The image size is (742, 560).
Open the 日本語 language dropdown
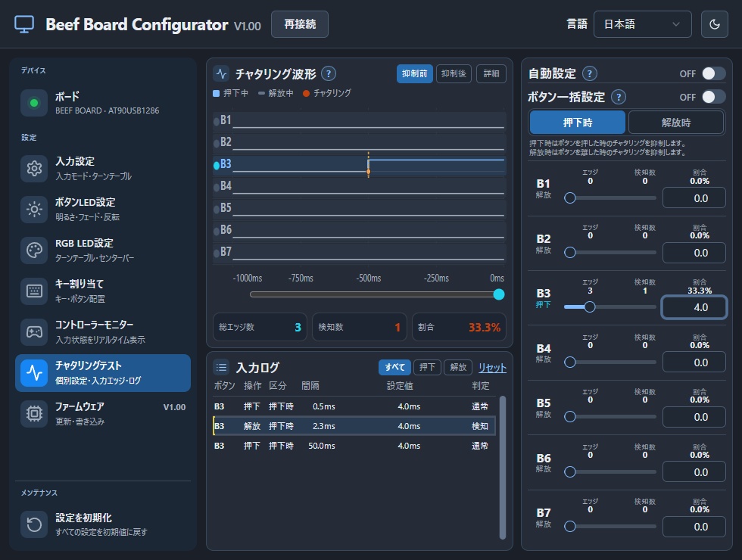click(643, 24)
